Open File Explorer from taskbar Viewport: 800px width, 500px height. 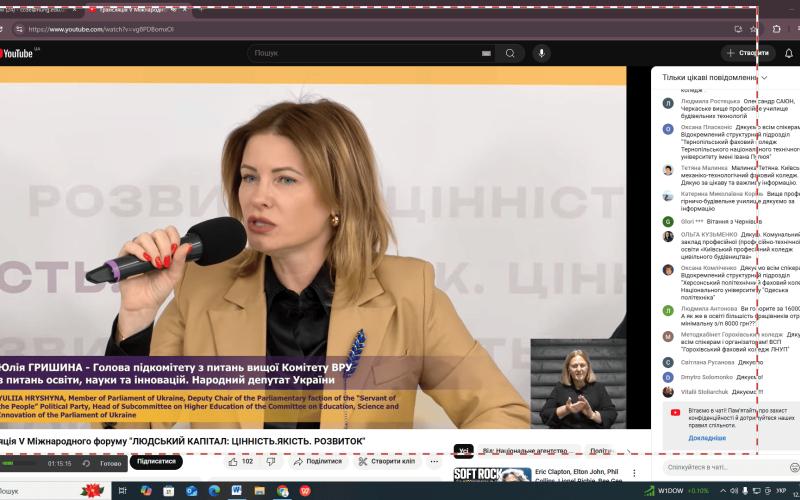pyautogui.click(x=260, y=491)
